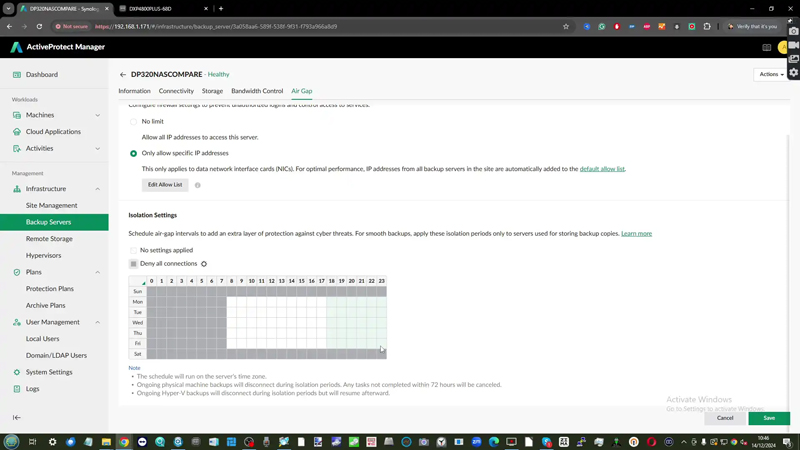Click the green Save button
Viewport: 800px width, 450px height.
[x=769, y=418]
